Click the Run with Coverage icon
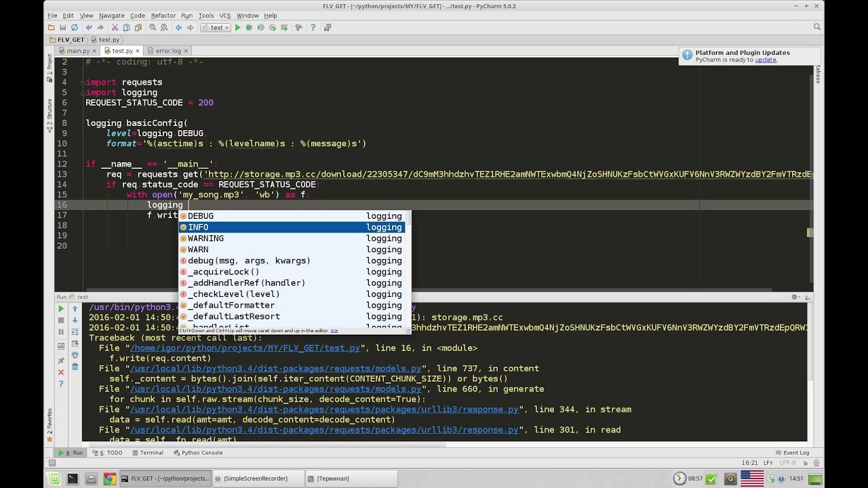This screenshot has width=868, height=488. tap(261, 28)
